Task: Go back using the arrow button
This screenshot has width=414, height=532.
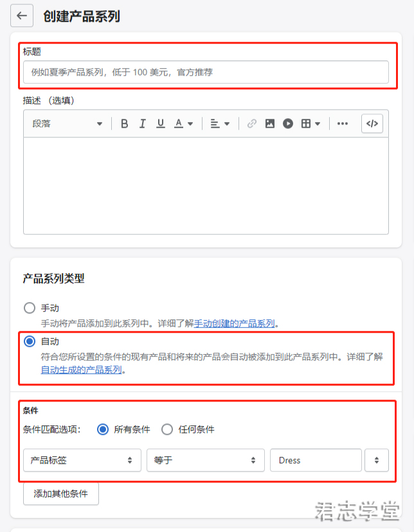Action: click(22, 15)
